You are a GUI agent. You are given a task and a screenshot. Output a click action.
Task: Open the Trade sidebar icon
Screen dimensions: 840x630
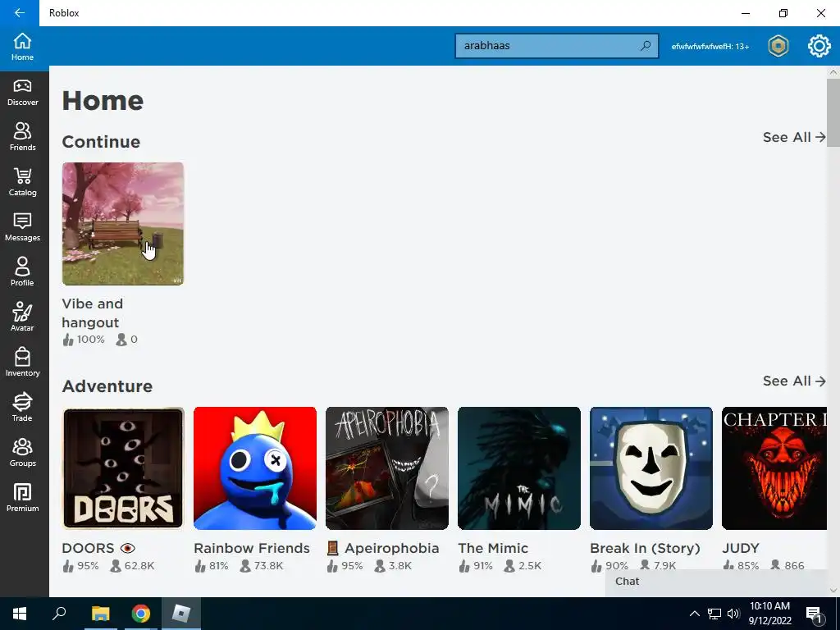coord(22,408)
